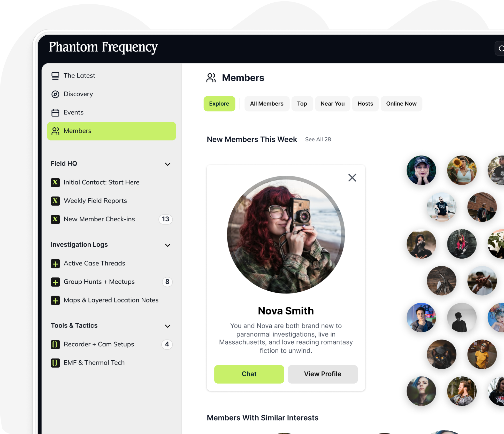Click The Latest monitor icon
This screenshot has height=434, width=504.
55,75
